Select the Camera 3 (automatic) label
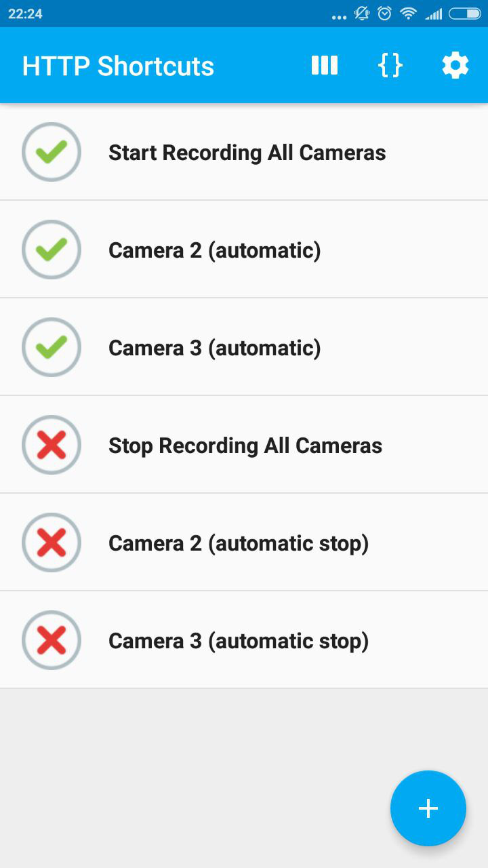This screenshot has width=488, height=868. coord(214,348)
